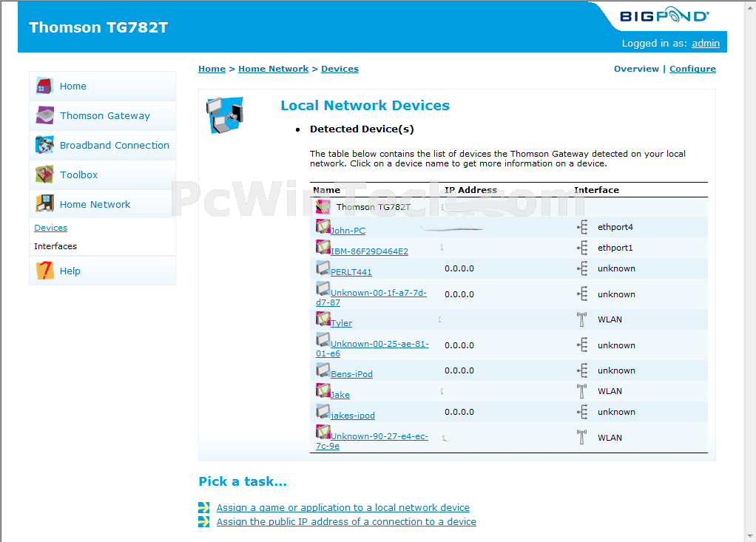
Task: Open the IBM-86F29D464E2 device details
Action: [369, 251]
